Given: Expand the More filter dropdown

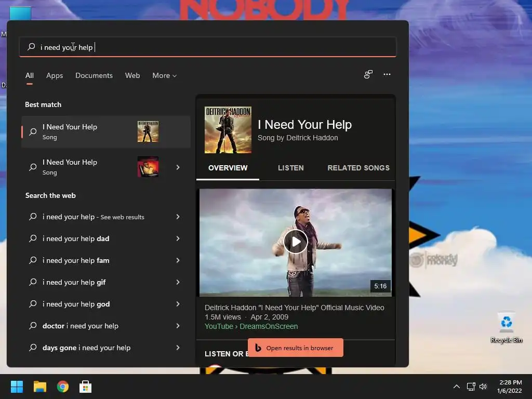Looking at the screenshot, I should (165, 76).
